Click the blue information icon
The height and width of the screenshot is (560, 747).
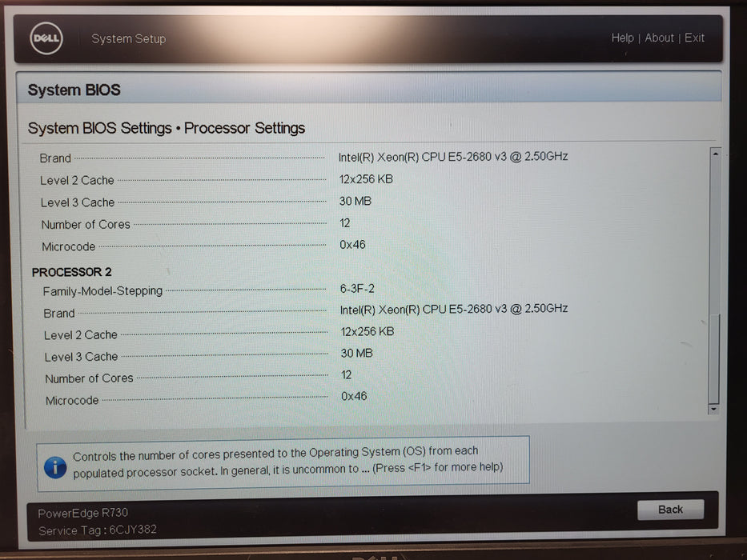[x=55, y=468]
